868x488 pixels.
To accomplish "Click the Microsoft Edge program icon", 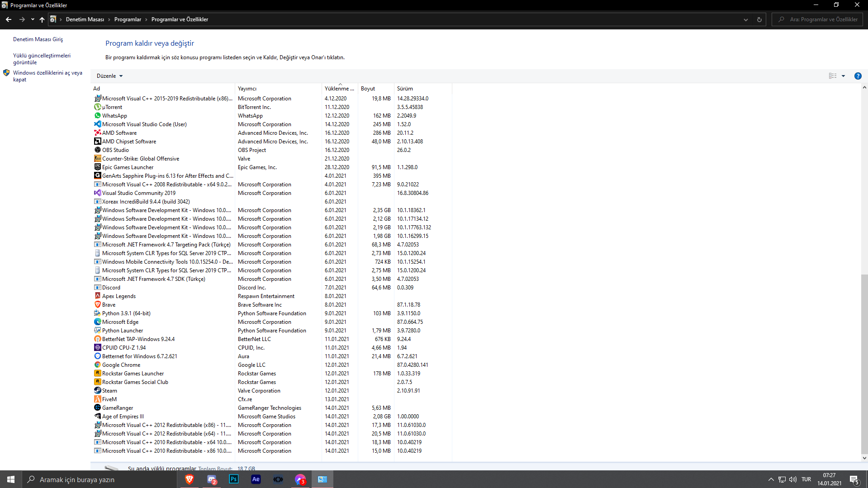I will [x=97, y=322].
